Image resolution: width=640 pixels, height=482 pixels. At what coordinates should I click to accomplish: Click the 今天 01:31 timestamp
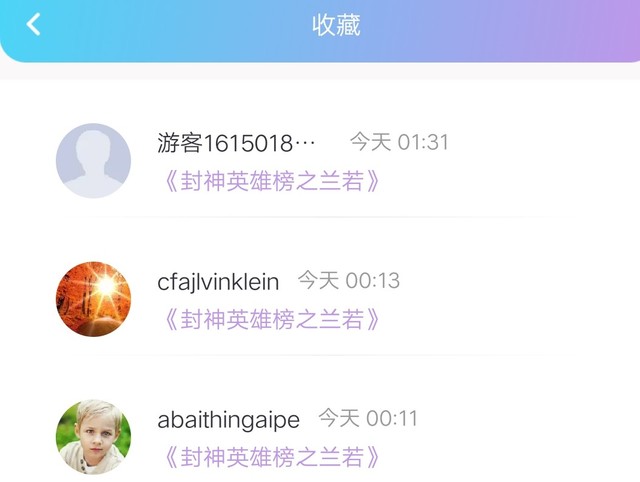(x=399, y=142)
